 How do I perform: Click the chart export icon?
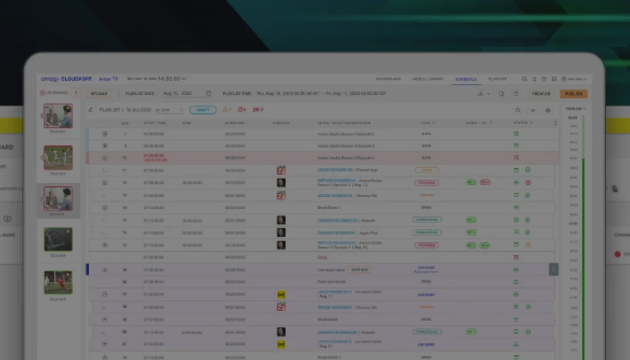480,94
